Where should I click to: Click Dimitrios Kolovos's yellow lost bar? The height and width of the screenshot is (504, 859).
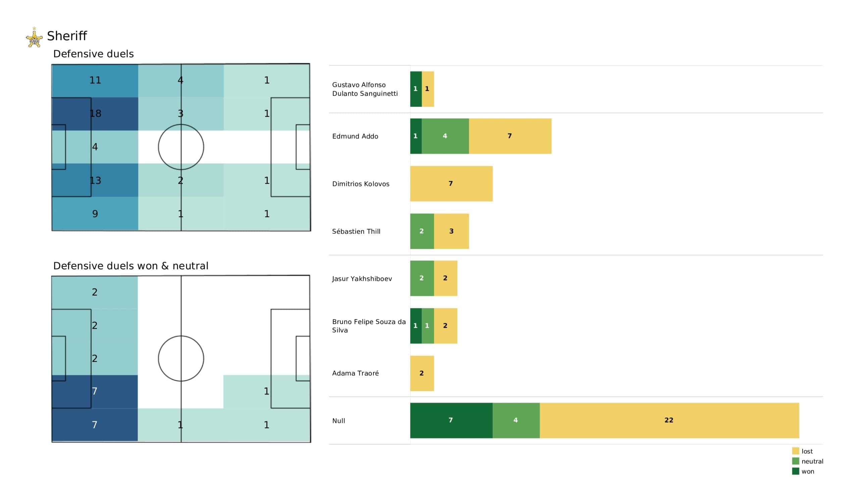[x=451, y=184]
